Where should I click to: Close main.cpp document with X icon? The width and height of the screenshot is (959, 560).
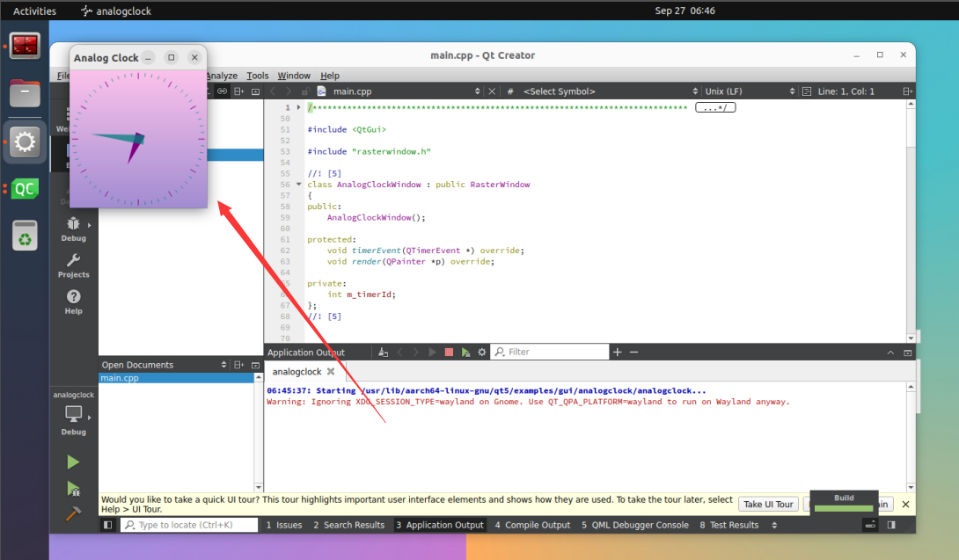(x=492, y=91)
